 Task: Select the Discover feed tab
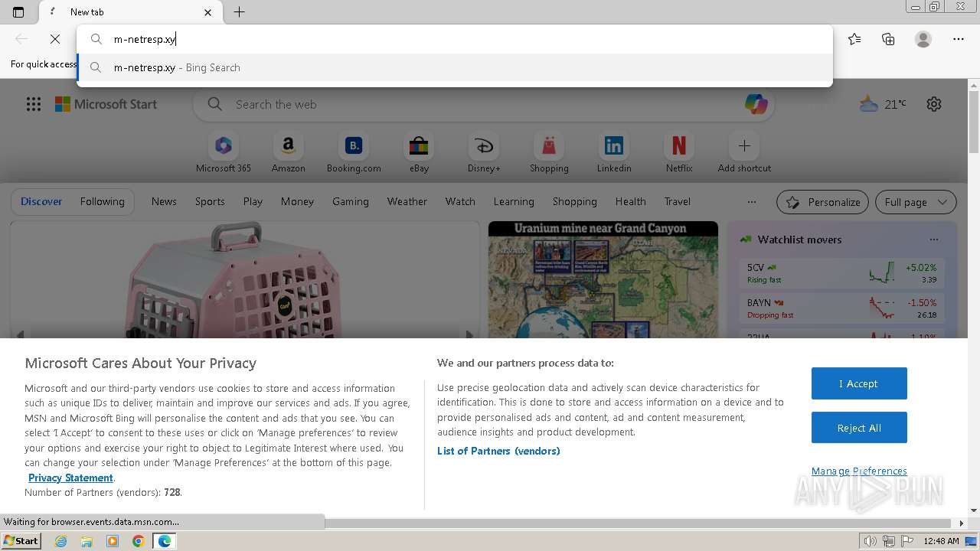pyautogui.click(x=41, y=201)
